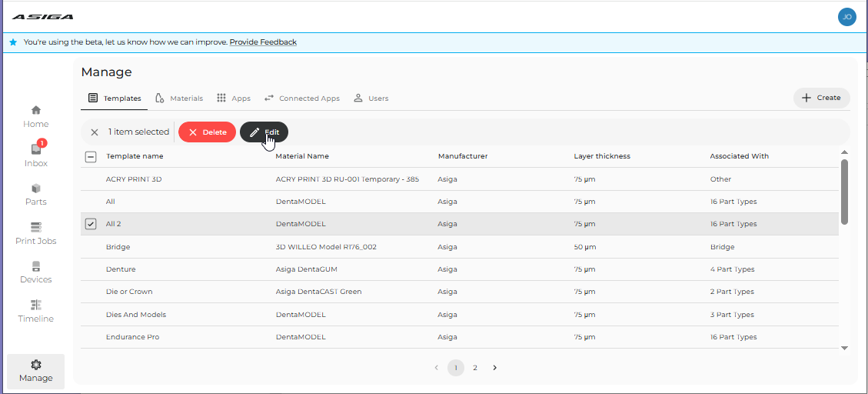Click the 3 Part Types cell

pyautogui.click(x=732, y=314)
